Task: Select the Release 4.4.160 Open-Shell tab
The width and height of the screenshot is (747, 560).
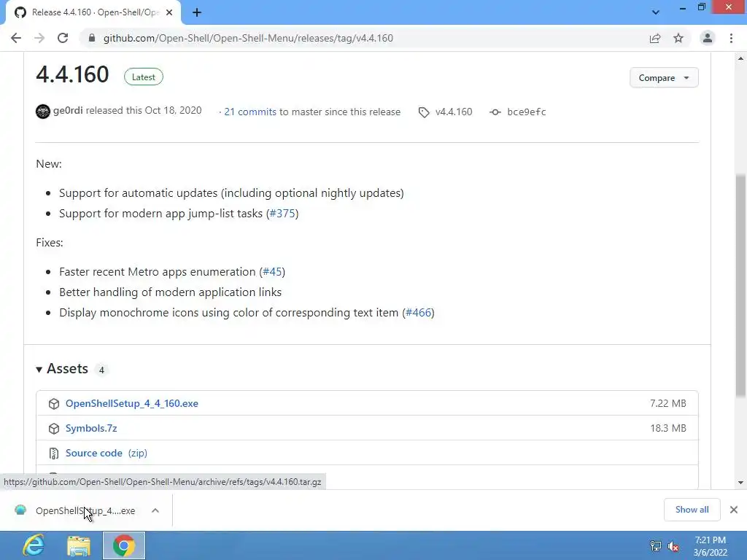Action: (x=93, y=12)
